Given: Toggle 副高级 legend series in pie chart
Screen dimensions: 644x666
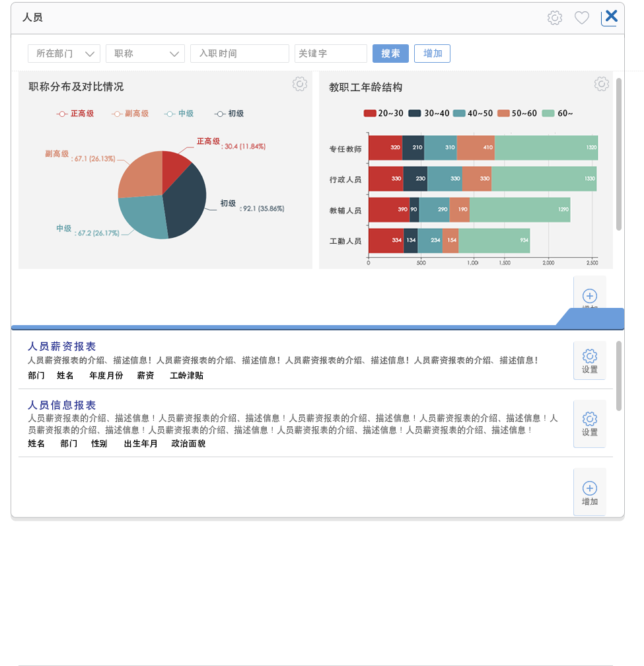Looking at the screenshot, I should (130, 114).
